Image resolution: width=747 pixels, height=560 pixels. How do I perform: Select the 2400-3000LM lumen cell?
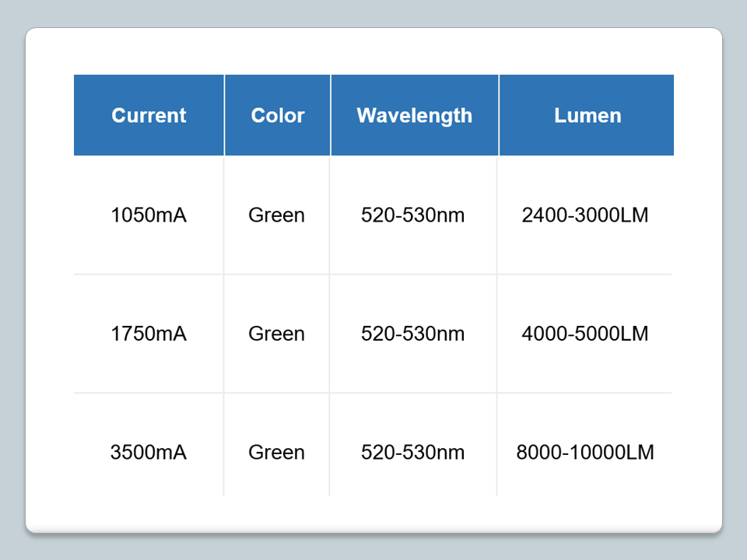pos(585,215)
